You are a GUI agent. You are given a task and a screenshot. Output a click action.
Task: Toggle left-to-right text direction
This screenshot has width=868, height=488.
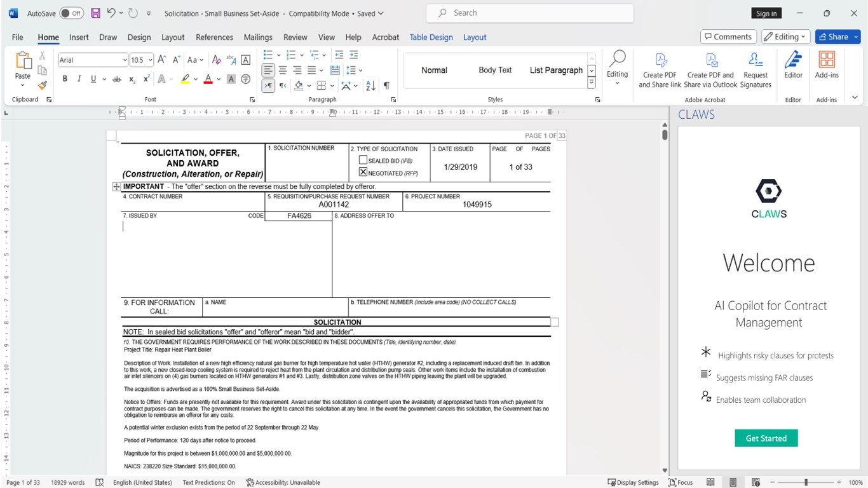click(268, 86)
